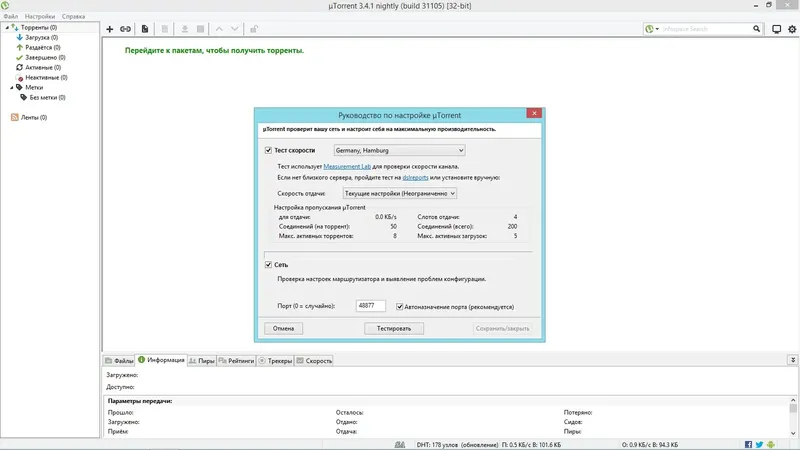
Task: Uncheck the Сеть checkbox
Action: (268, 265)
